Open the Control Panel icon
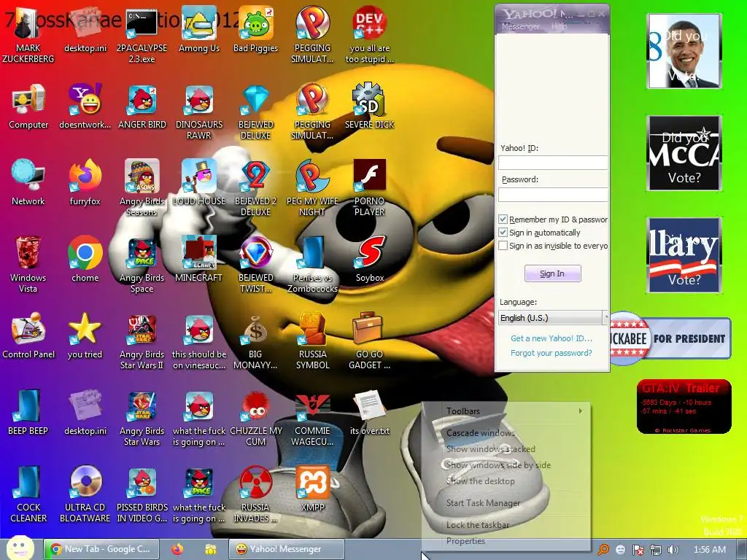The height and width of the screenshot is (560, 747). 28,336
